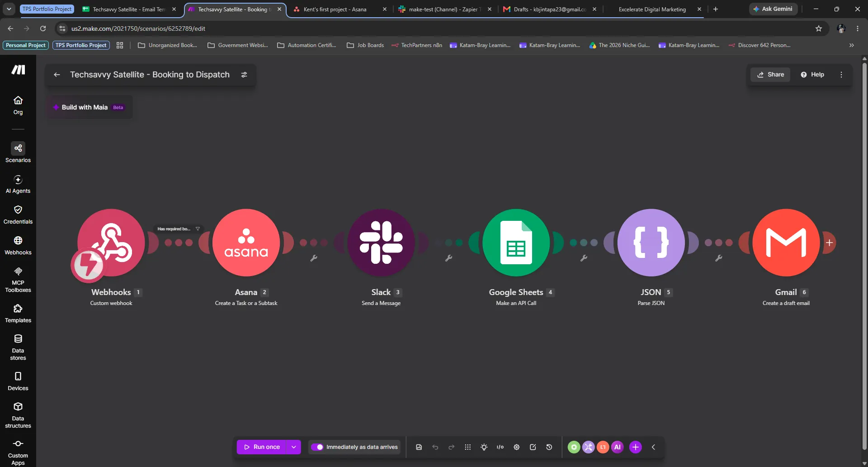Bookmark this page with the star icon
This screenshot has height=467, width=868.
pyautogui.click(x=819, y=29)
